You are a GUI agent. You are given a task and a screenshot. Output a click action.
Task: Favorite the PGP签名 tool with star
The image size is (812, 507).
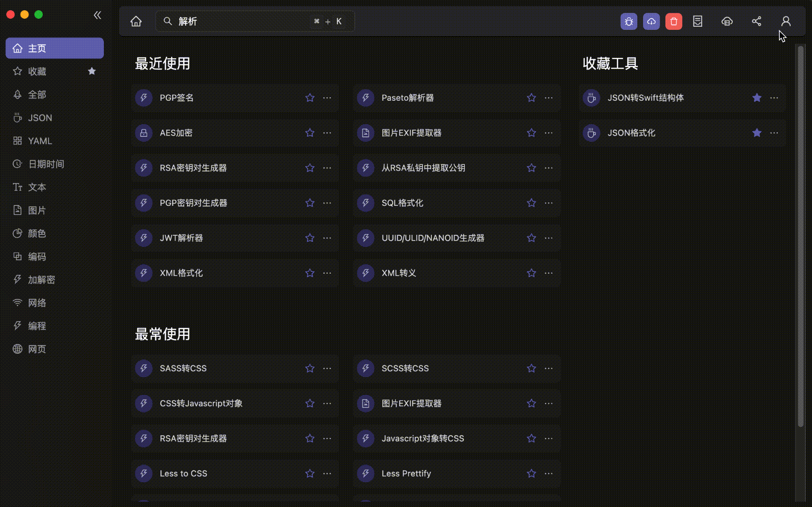click(x=310, y=98)
